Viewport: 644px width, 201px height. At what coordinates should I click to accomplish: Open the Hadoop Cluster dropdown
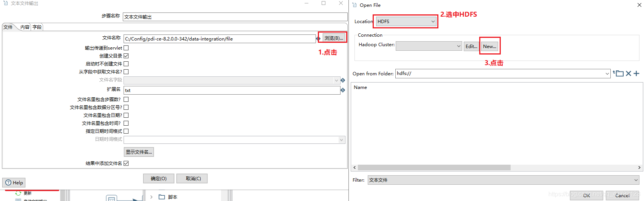point(429,46)
